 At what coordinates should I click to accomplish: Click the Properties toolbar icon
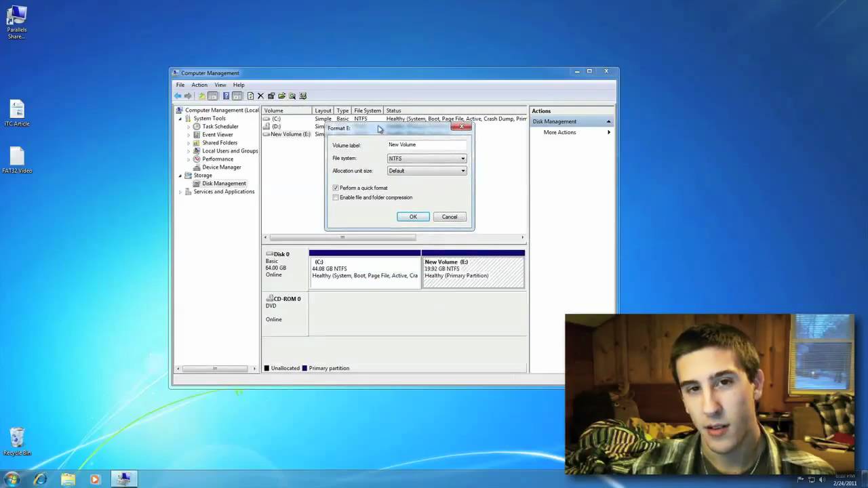click(271, 96)
